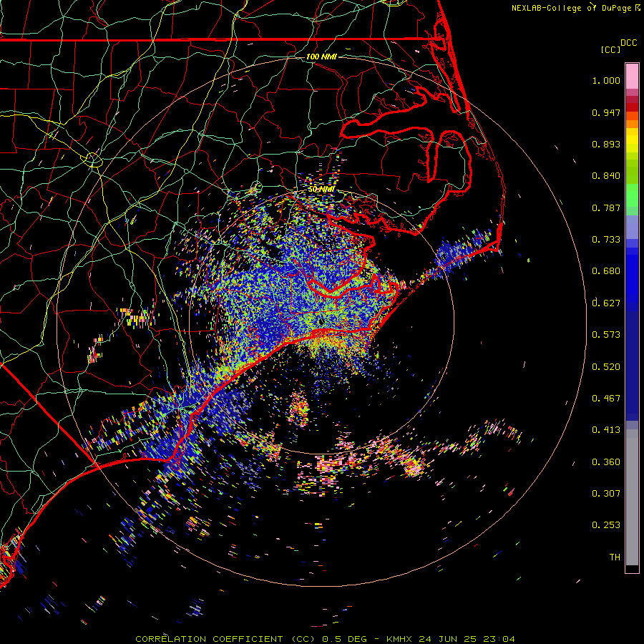This screenshot has height=644, width=644.
Task: Click the 0.573 scale value
Action: [x=606, y=335]
